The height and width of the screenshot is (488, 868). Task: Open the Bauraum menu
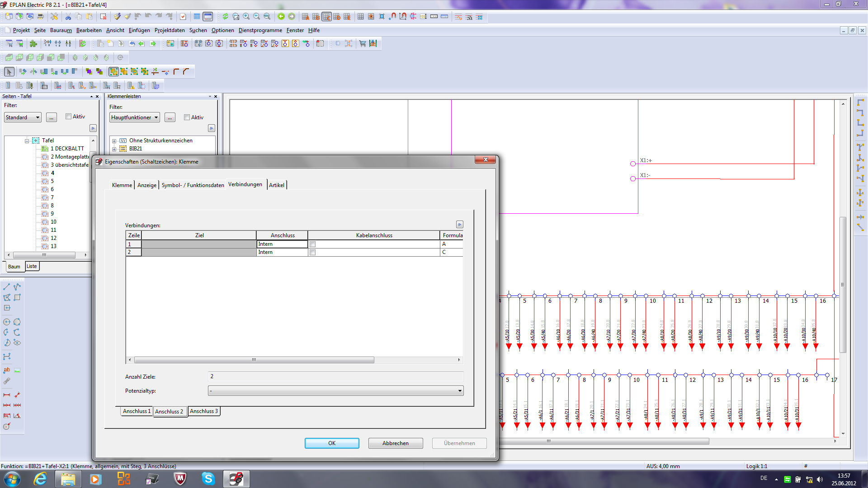click(x=61, y=30)
